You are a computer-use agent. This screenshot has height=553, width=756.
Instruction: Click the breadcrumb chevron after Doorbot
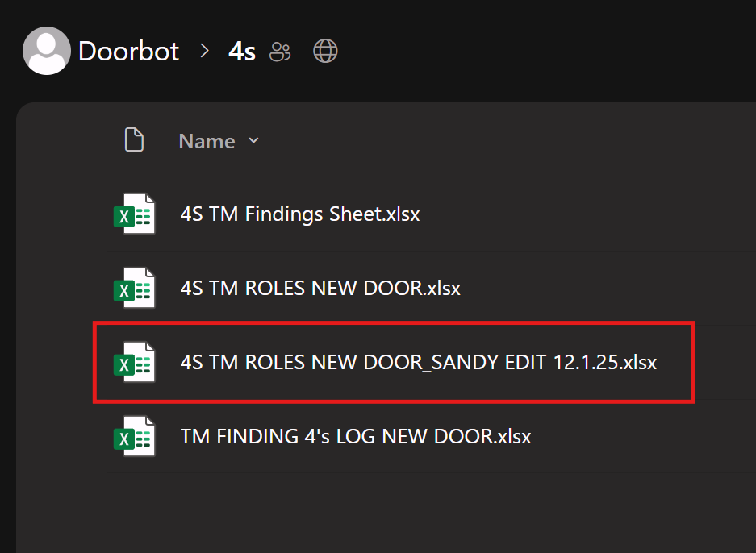click(204, 52)
